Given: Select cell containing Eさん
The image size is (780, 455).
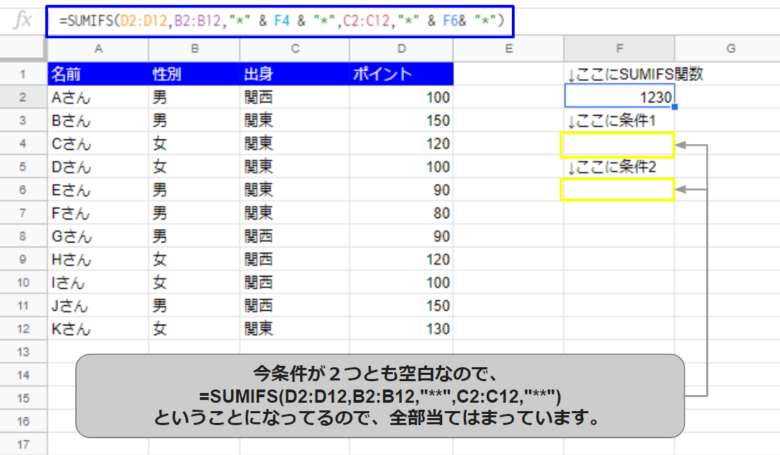Looking at the screenshot, I should 98,190.
